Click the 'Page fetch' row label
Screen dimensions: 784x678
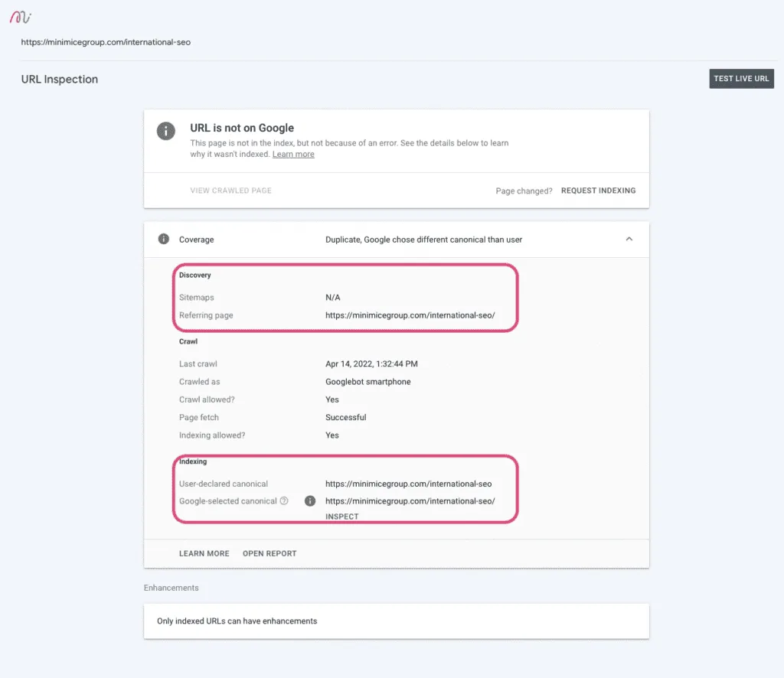pyautogui.click(x=199, y=417)
